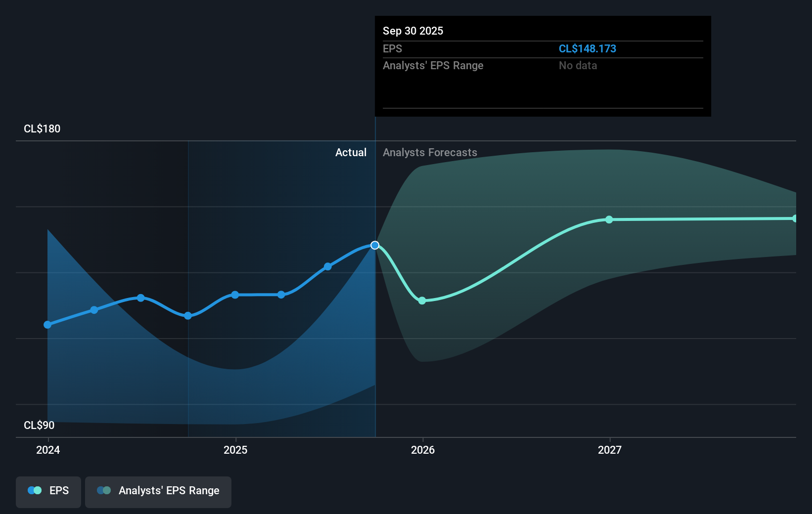Viewport: 812px width, 514px height.
Task: Click the Actual section label
Action: [x=351, y=152]
